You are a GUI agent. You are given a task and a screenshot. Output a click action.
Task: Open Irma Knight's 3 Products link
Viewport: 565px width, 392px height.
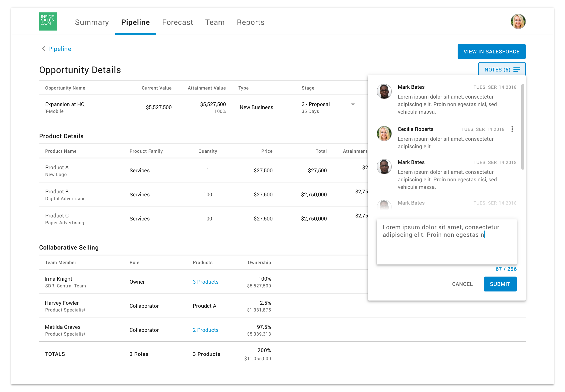tap(205, 282)
